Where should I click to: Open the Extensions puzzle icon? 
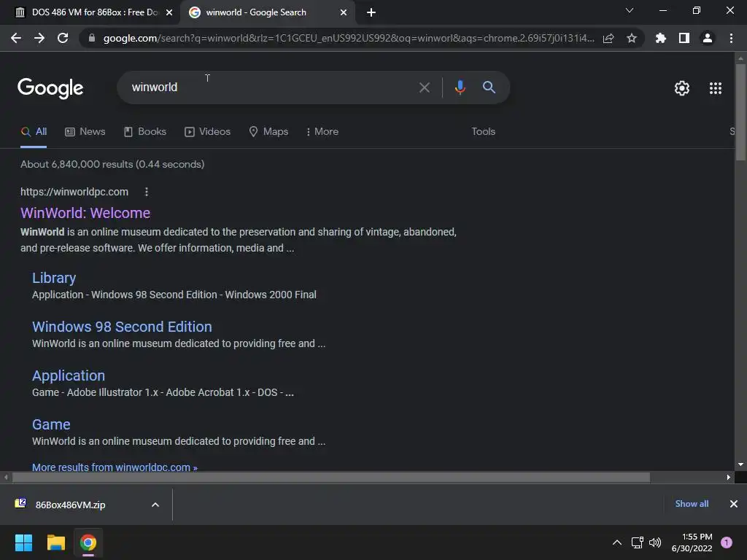(x=661, y=38)
